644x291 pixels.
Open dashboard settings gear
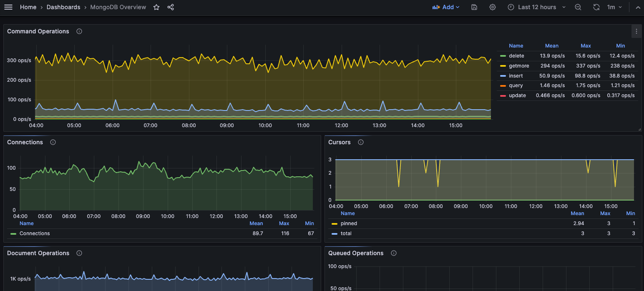pos(493,7)
